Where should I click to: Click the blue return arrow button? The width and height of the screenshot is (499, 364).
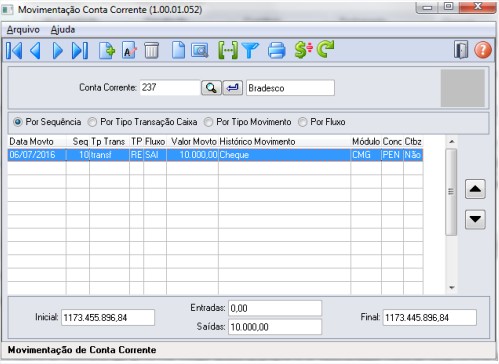point(233,88)
